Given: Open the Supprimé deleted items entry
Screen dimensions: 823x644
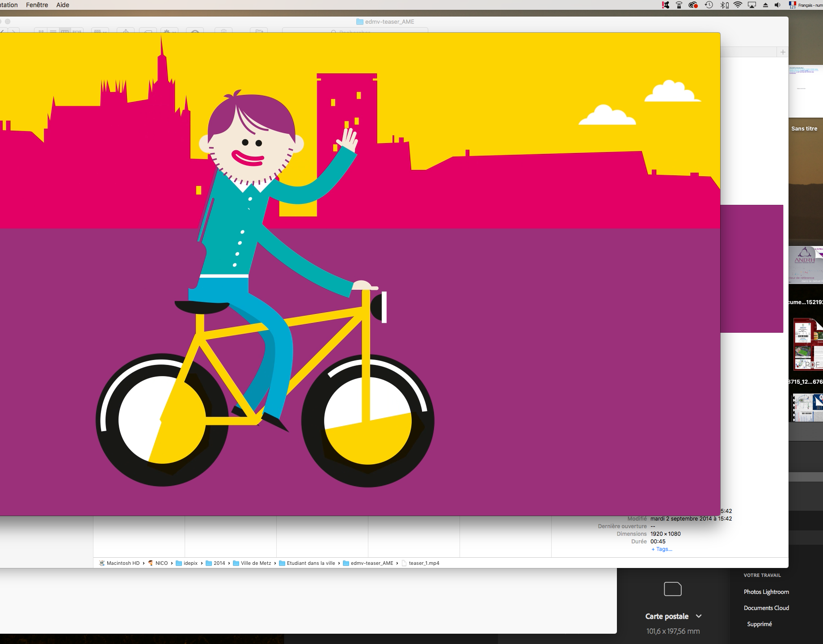Looking at the screenshot, I should 760,624.
